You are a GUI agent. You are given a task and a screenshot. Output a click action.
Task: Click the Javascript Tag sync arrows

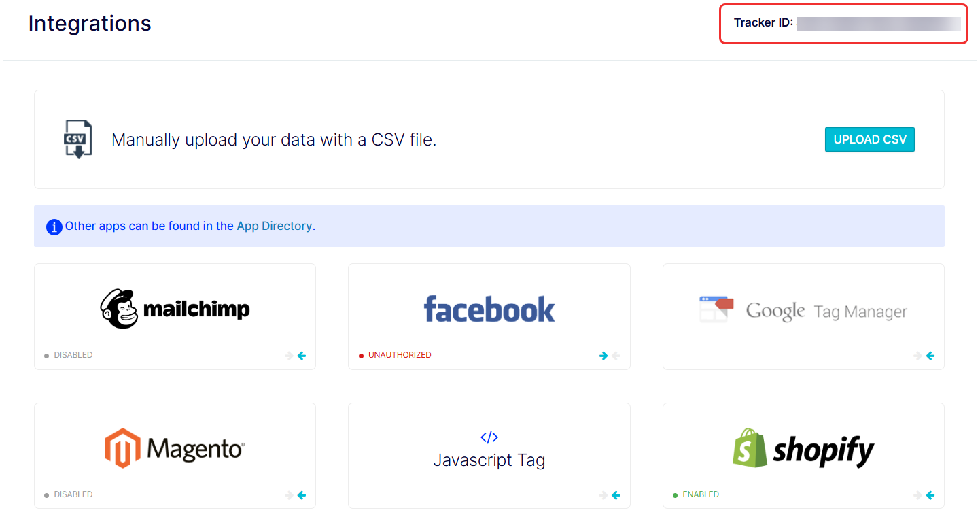pyautogui.click(x=610, y=495)
